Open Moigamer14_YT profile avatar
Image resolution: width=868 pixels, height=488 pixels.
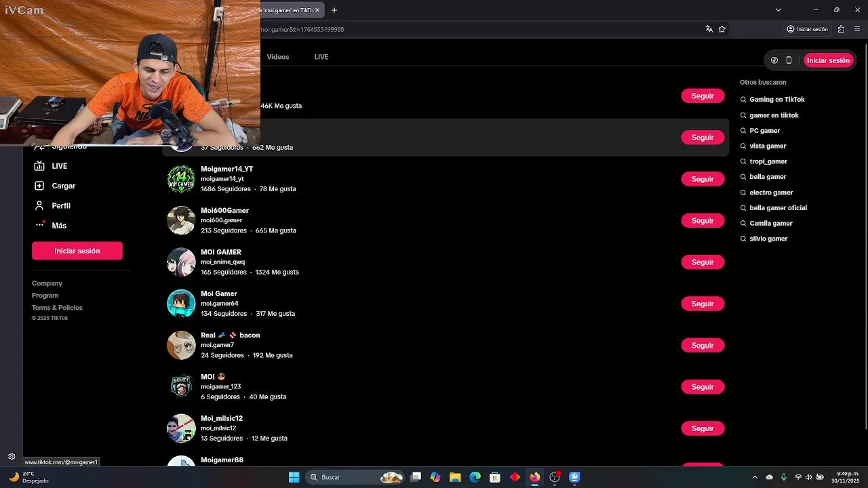click(181, 179)
